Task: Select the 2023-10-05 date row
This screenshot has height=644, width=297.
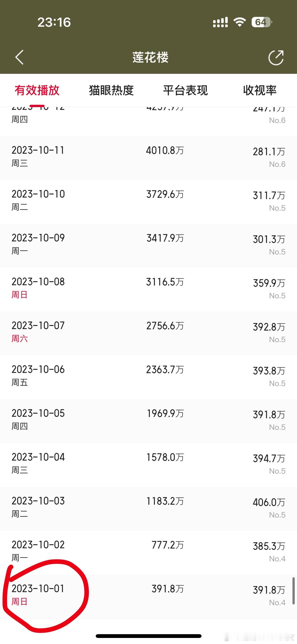Action: coord(148,421)
